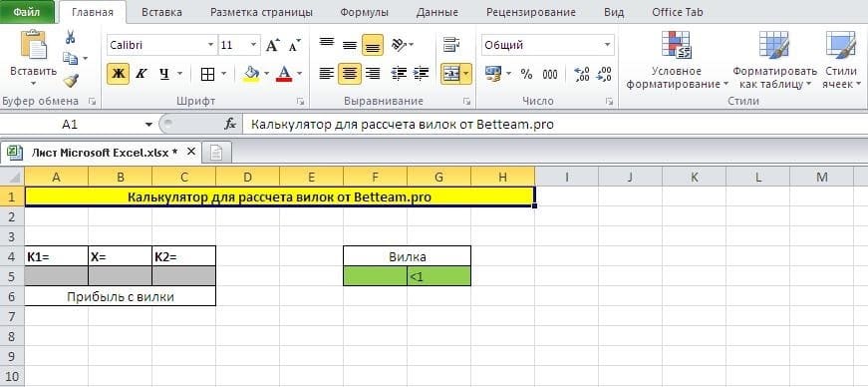Switch to the Рецензирование tab
Viewport: 868px width, 387px height.
click(x=530, y=12)
